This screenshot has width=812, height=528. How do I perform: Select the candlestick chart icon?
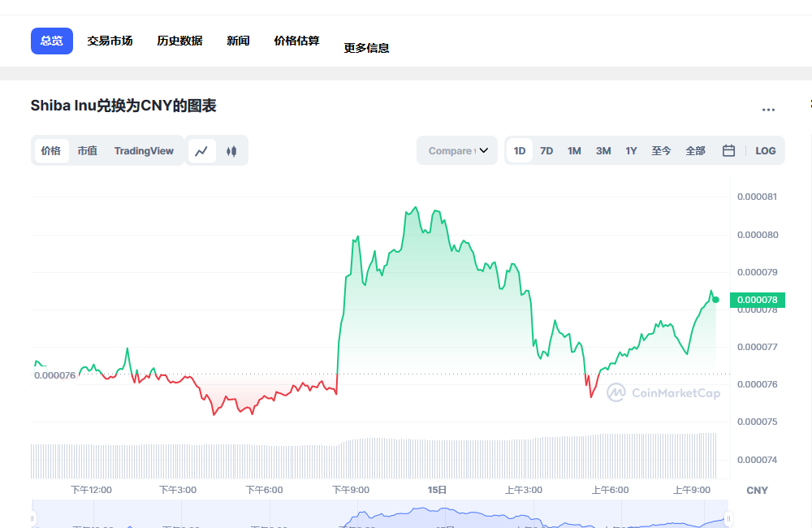(x=233, y=150)
